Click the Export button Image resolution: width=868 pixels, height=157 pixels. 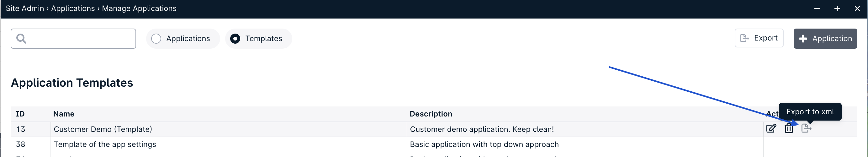tap(759, 38)
